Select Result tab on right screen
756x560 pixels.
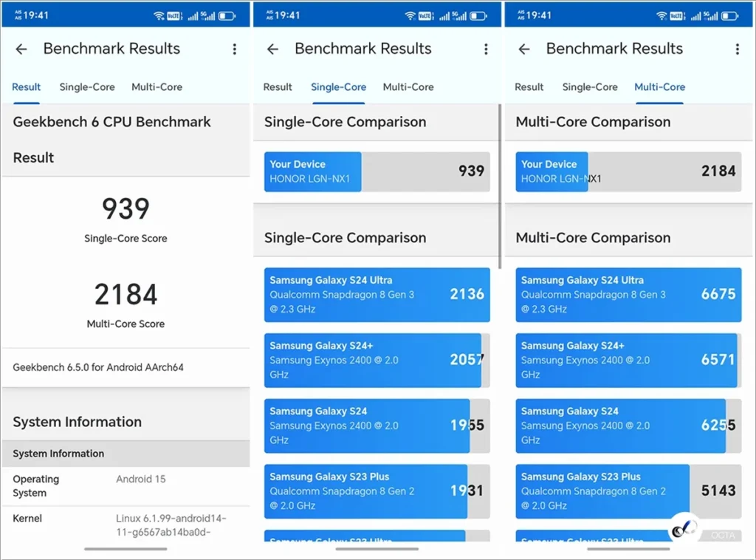pyautogui.click(x=529, y=87)
